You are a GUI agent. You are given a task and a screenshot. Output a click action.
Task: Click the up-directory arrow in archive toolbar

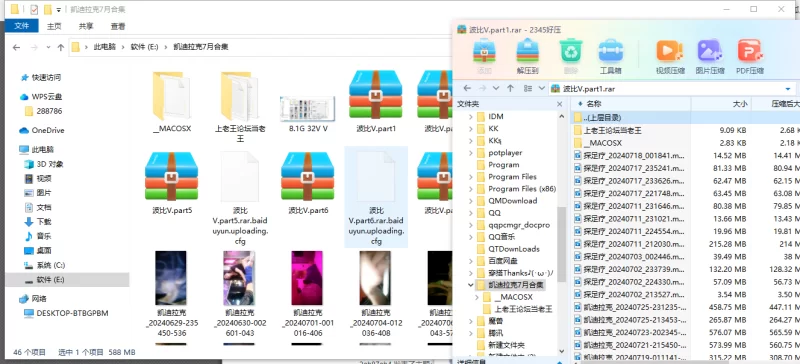tap(510, 88)
